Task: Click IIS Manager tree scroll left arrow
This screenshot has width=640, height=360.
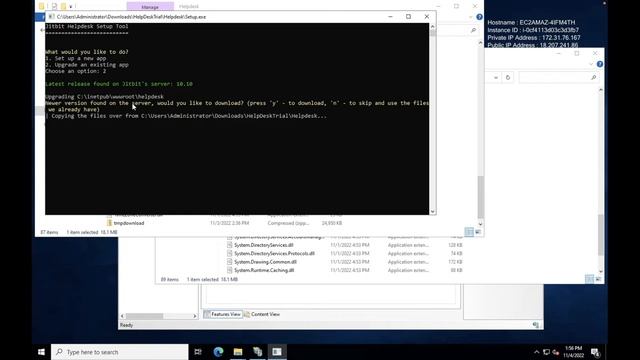Action: [122, 316]
